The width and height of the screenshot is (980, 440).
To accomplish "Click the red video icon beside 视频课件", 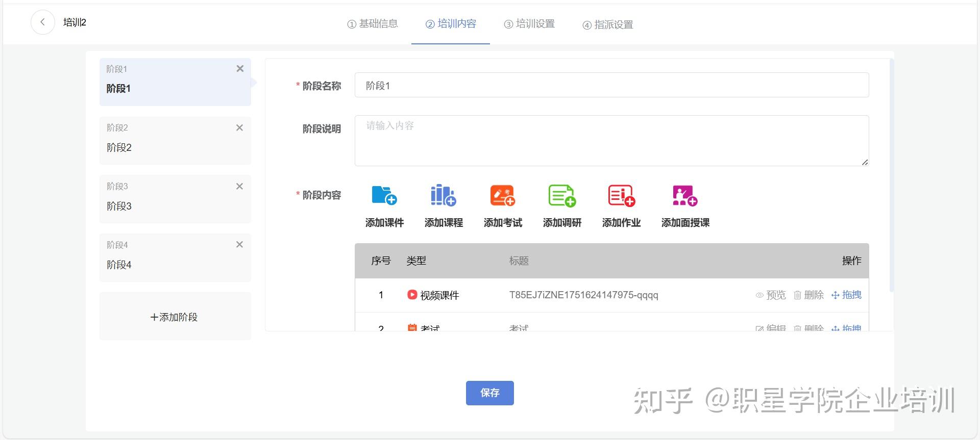I will coord(412,295).
